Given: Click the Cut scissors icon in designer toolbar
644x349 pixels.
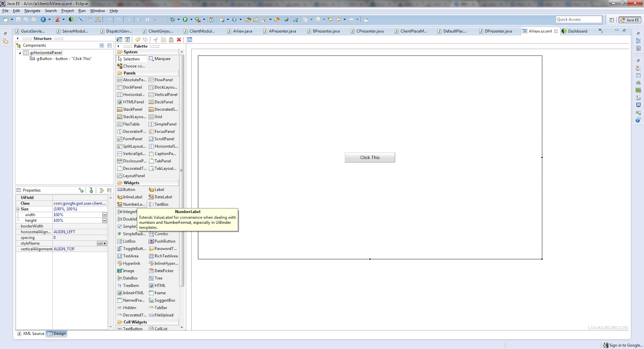Looking at the screenshot, I should tap(155, 39).
